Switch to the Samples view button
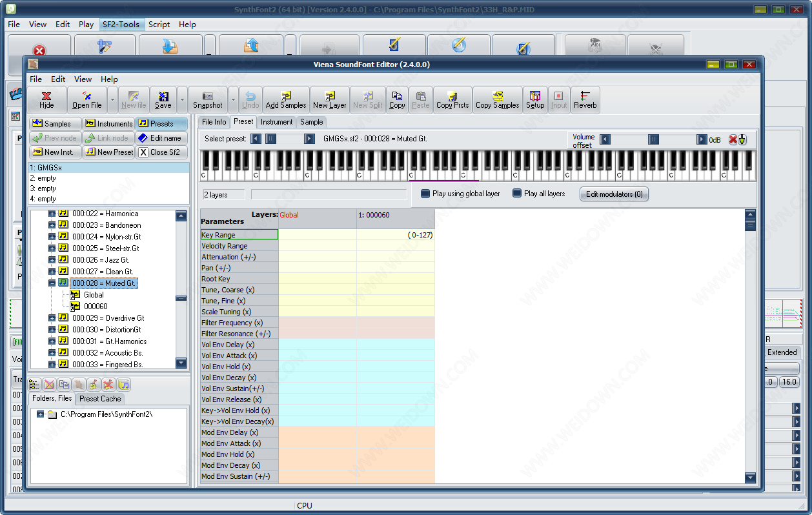 (x=55, y=123)
